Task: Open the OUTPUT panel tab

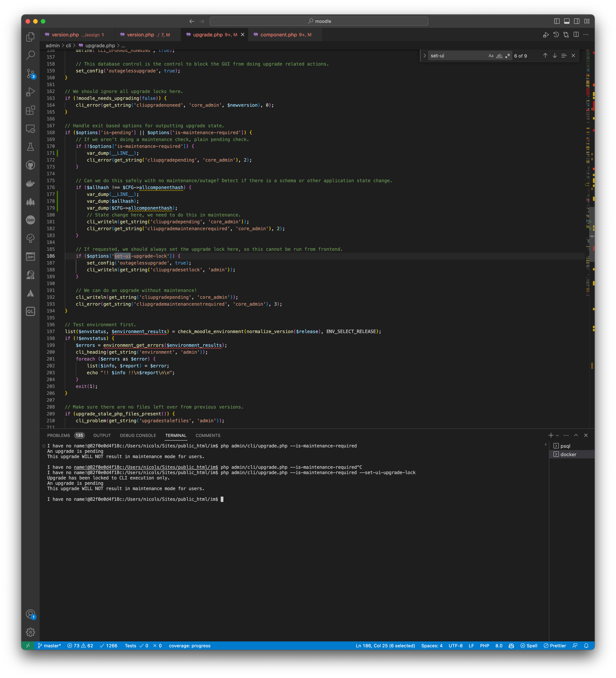Action: click(x=102, y=436)
